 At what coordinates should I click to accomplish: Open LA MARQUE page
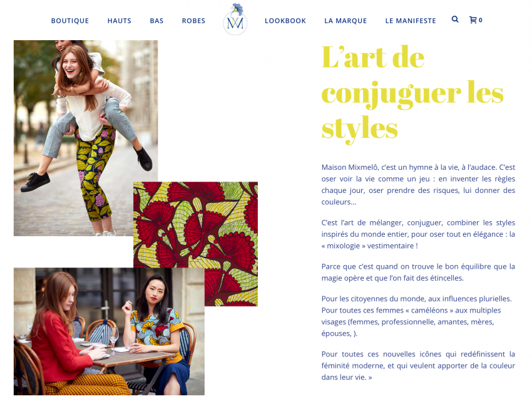point(345,21)
